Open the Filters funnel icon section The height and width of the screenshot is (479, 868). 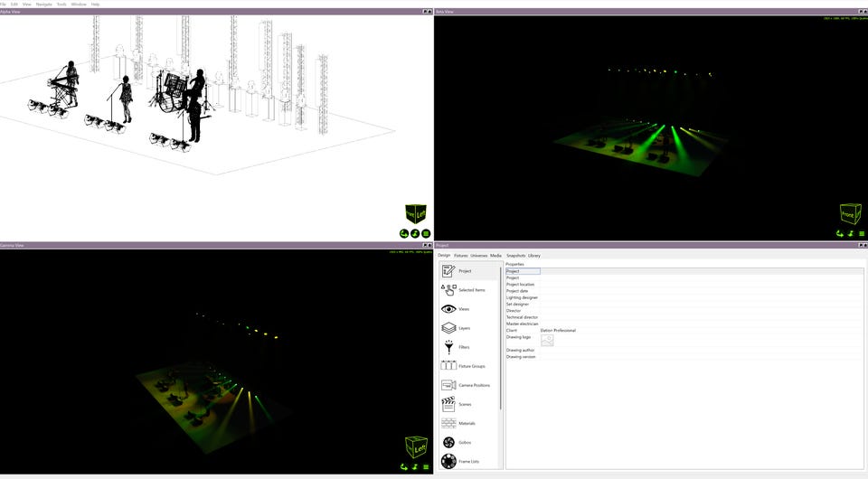[448, 347]
